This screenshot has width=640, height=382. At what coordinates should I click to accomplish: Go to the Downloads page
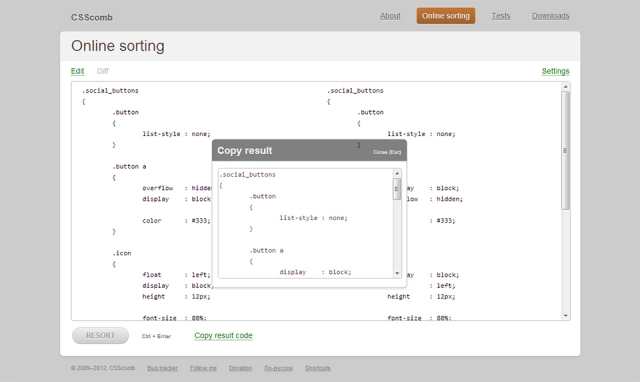(x=551, y=16)
